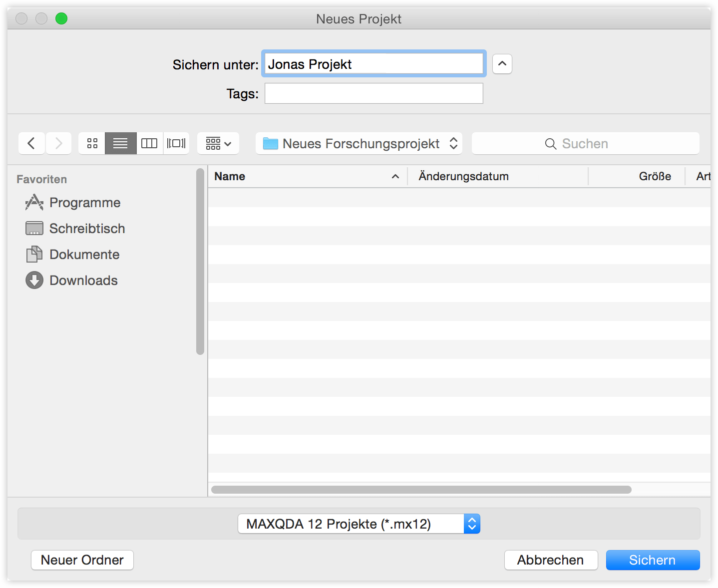Screen dimensions: 718x588
Task: Click the Dokumente document icon
Action: [34, 254]
